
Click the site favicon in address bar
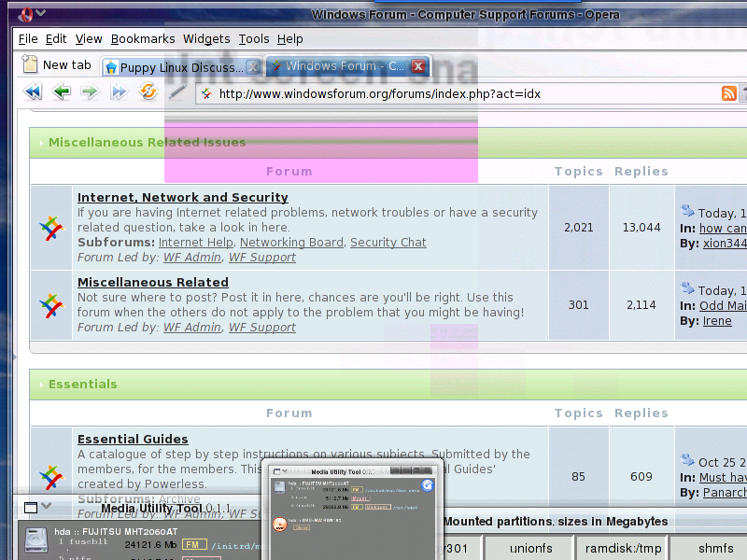[x=206, y=94]
